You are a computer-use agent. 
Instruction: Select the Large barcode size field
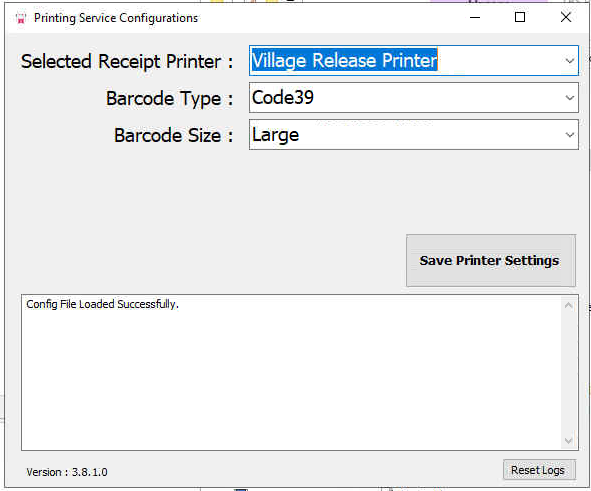413,135
